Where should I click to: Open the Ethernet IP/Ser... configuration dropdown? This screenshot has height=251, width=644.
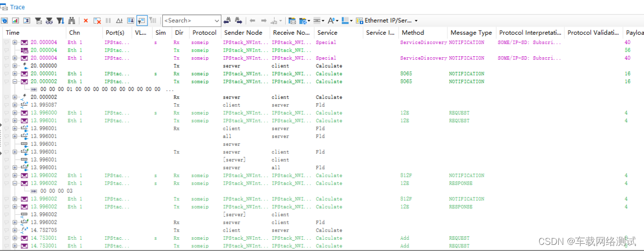coord(416,21)
